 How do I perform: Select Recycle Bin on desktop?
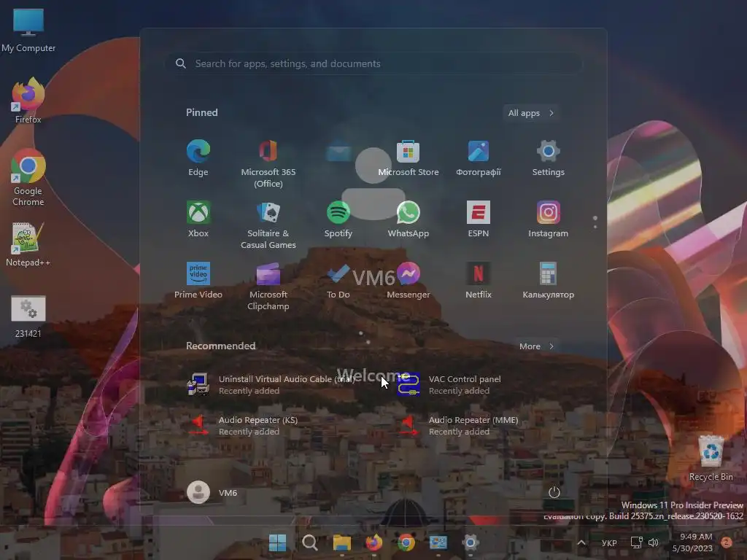coord(711,458)
